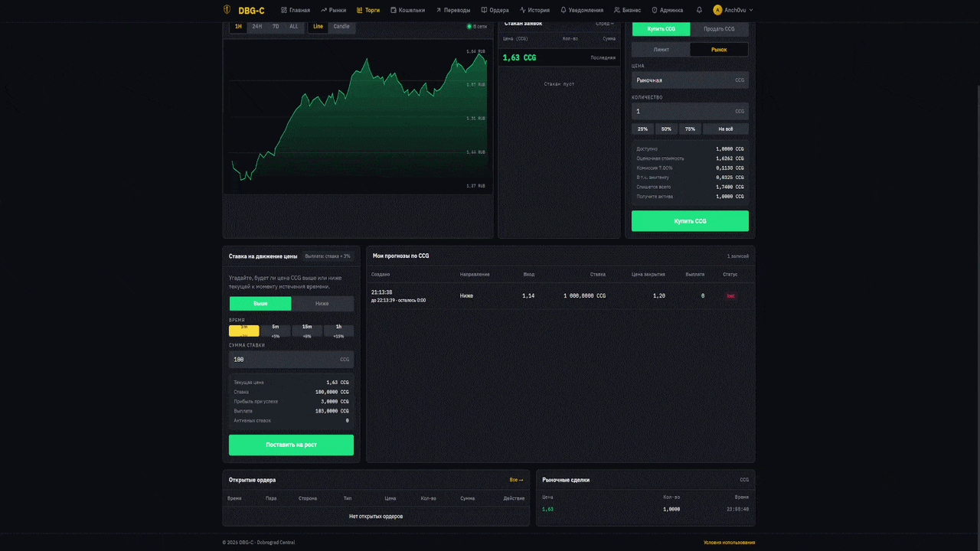Open all orders via Все arrow link
Viewport: 980px width, 551px height.
(x=516, y=480)
